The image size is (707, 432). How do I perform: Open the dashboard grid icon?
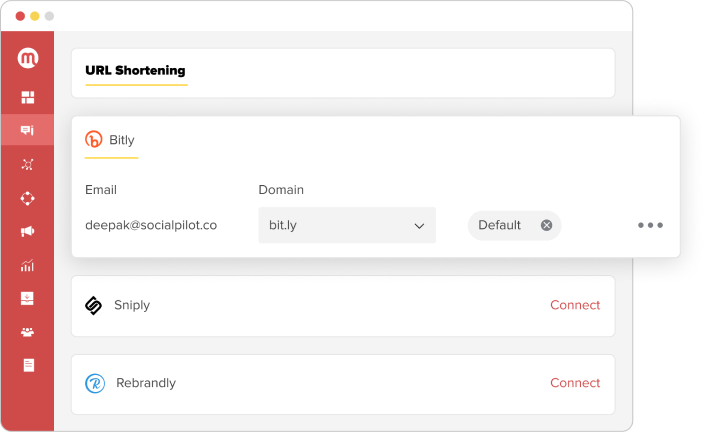pyautogui.click(x=28, y=97)
